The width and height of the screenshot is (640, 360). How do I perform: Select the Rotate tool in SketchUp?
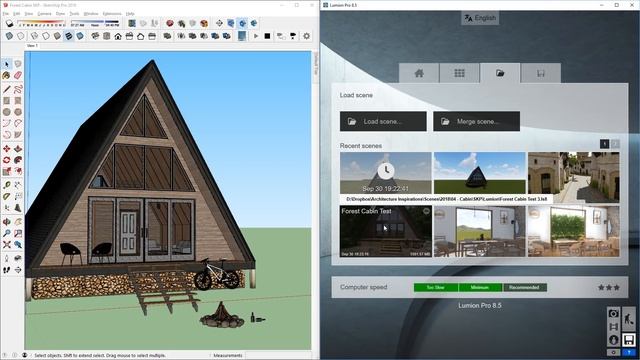point(7,160)
